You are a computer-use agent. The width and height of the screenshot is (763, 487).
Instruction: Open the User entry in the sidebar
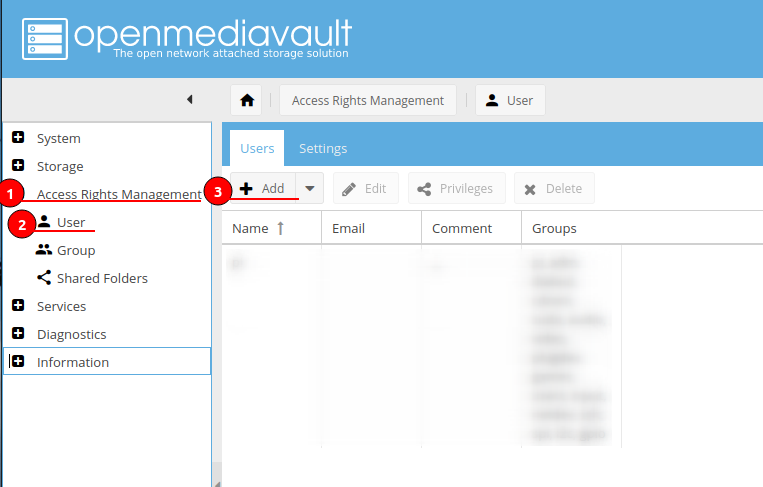click(x=71, y=222)
